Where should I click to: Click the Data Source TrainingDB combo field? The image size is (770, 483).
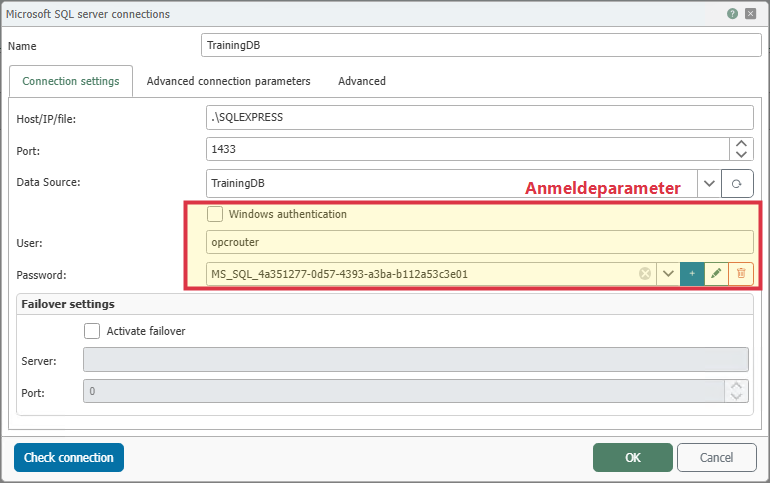[452, 184]
